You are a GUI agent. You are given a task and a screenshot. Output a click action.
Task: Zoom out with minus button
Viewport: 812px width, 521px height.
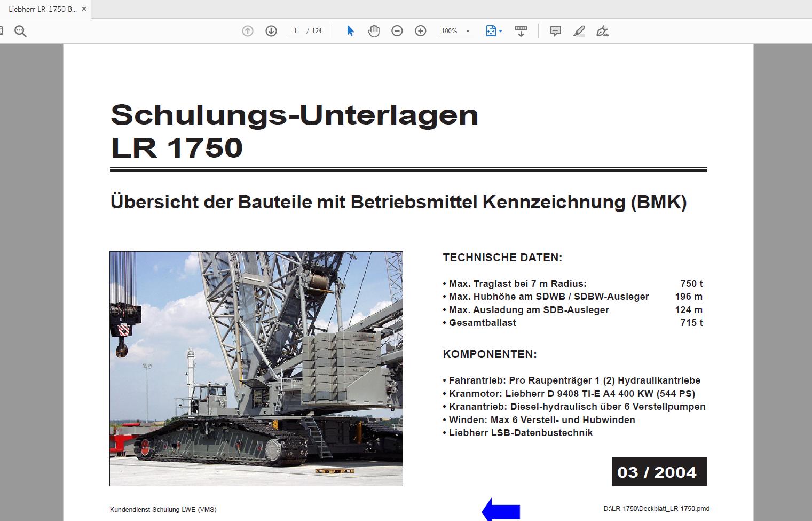397,31
